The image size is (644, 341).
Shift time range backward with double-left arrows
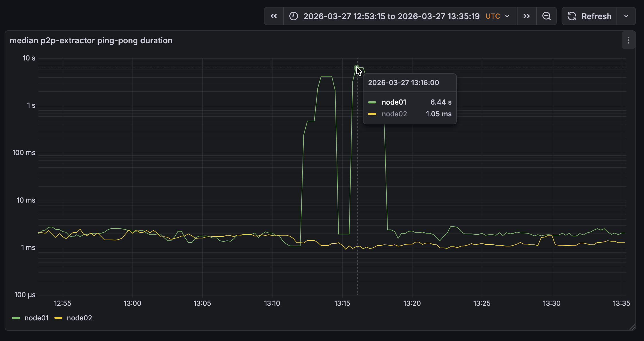point(274,16)
